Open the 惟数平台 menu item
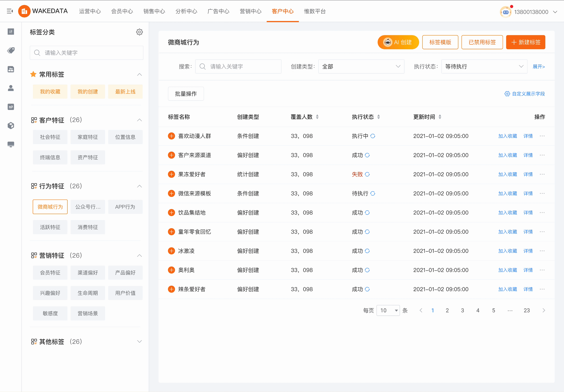 [x=315, y=11]
